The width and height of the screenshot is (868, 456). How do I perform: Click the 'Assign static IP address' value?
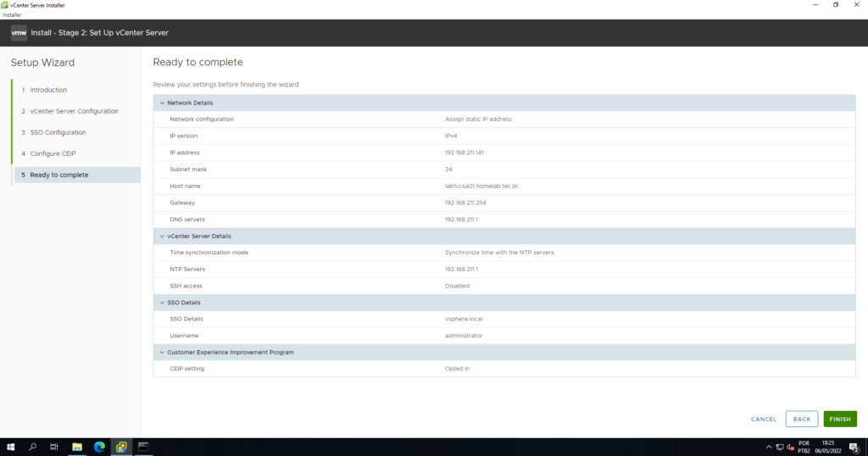[x=478, y=119]
